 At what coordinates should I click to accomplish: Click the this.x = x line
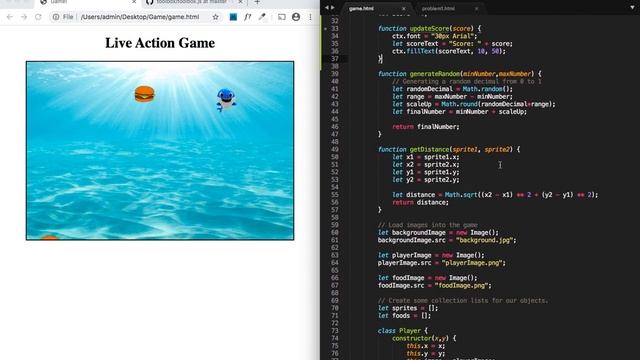(x=426, y=346)
